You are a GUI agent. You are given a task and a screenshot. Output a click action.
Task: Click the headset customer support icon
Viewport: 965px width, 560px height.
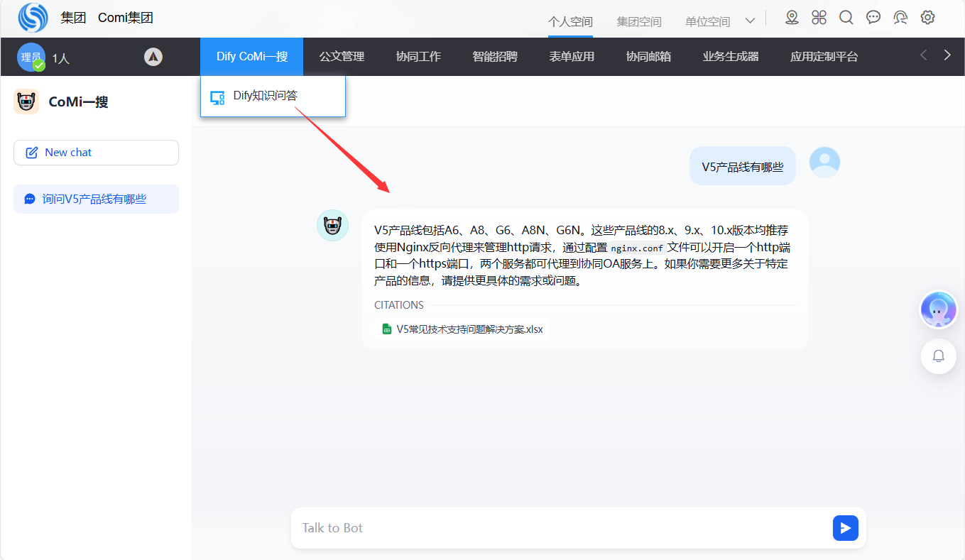click(x=900, y=18)
